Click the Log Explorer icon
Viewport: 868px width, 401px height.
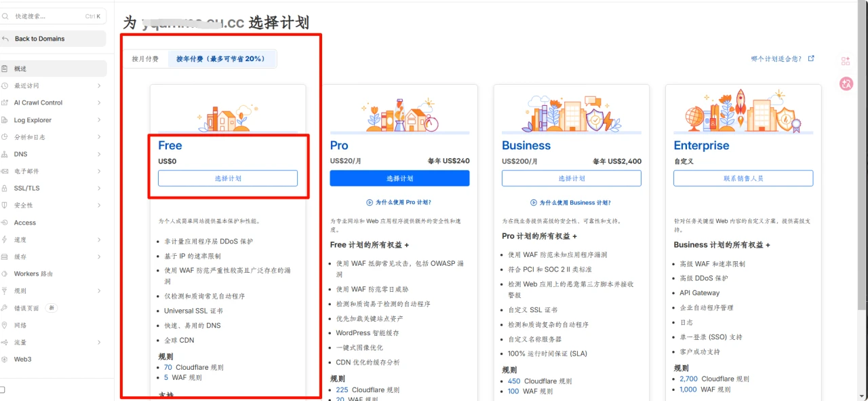point(5,120)
